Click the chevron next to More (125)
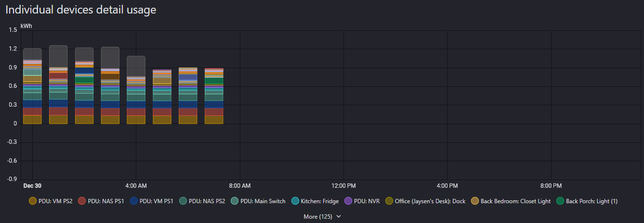 (x=339, y=217)
